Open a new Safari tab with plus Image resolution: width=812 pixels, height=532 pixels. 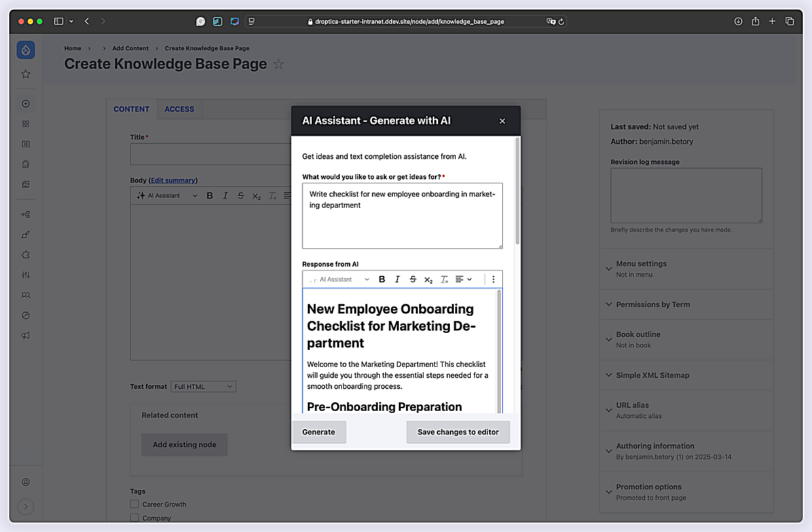pos(772,21)
